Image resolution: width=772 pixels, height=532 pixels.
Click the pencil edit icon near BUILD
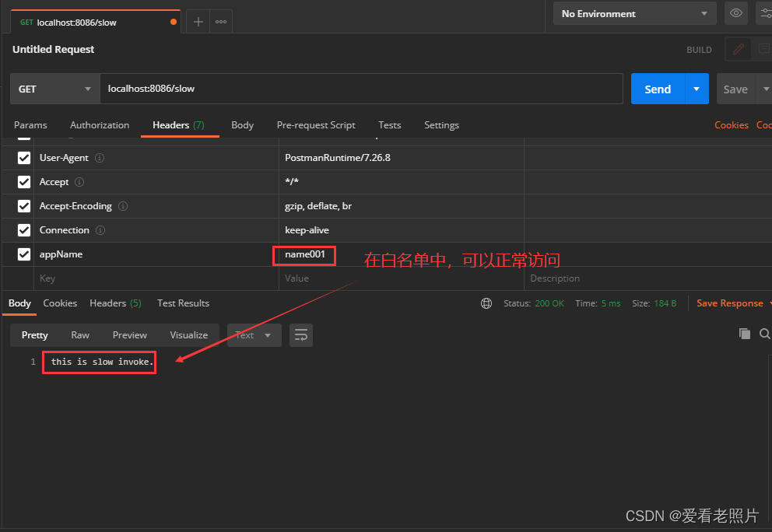click(738, 49)
